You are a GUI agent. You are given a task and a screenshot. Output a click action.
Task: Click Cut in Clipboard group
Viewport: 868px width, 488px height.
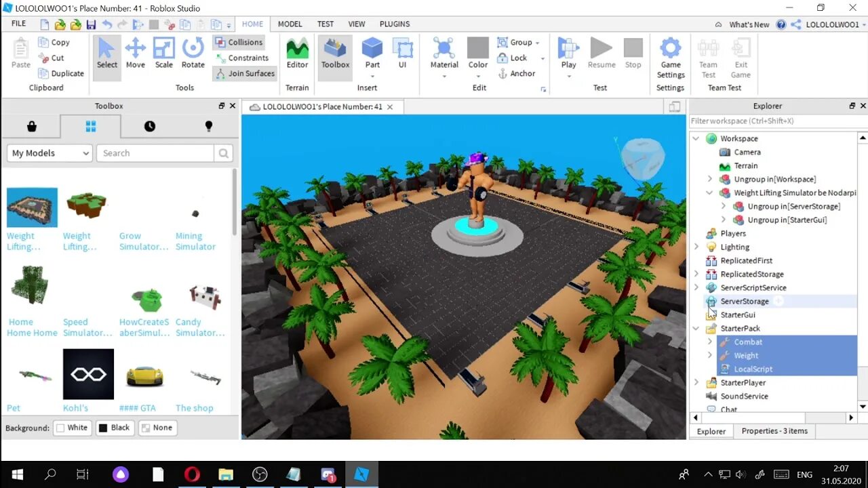[51, 58]
